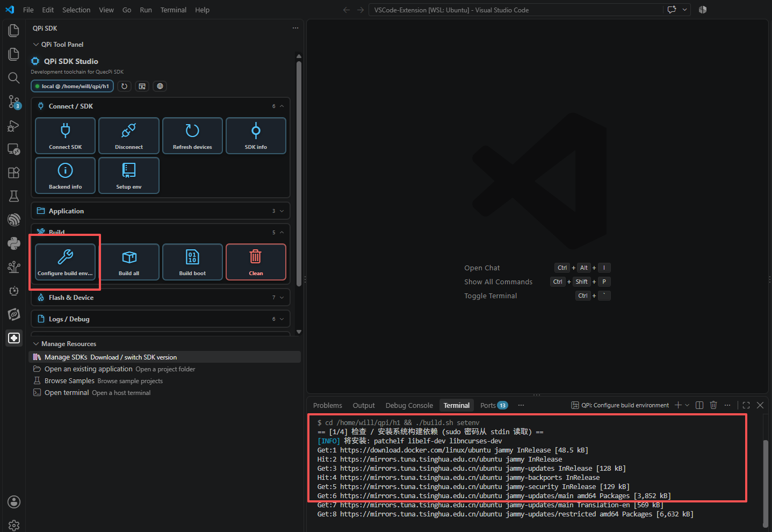Open the Run and Debug view
772x532 pixels.
click(x=14, y=126)
